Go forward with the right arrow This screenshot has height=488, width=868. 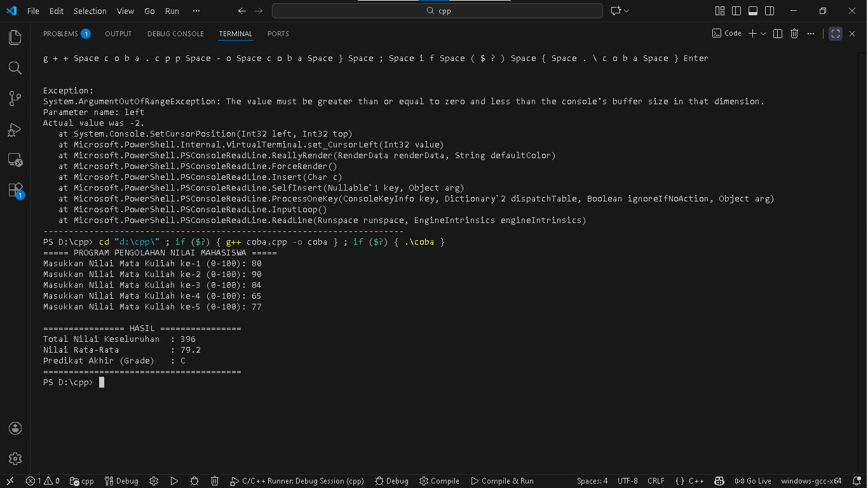(259, 11)
